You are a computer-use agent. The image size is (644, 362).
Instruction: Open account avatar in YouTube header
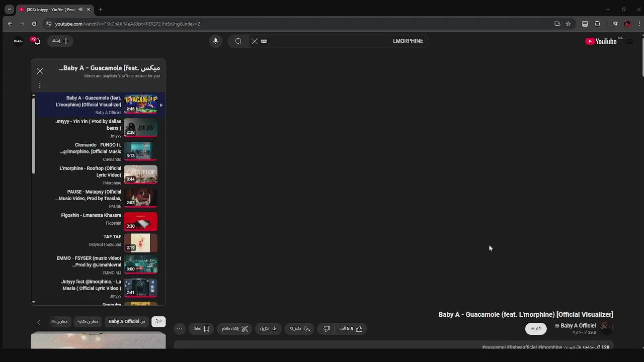(x=18, y=41)
